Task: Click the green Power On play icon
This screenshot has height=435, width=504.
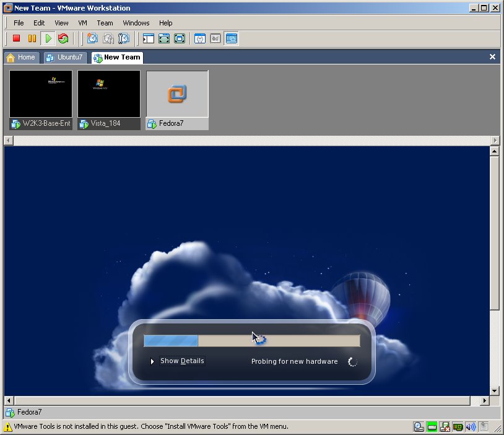Action: [x=48, y=38]
